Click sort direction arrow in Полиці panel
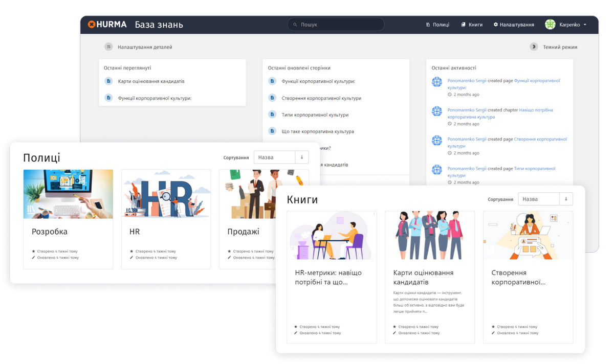This screenshot has width=614, height=364. pos(302,157)
